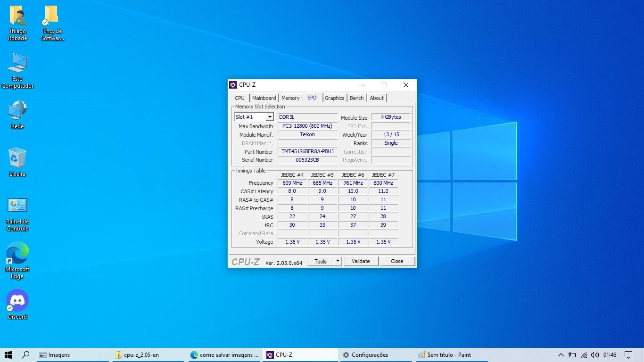Select the Rede network desktop icon

17,115
